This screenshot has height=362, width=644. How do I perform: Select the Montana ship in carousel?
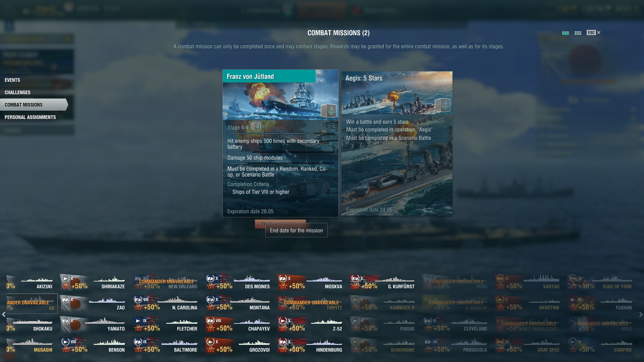coord(238,303)
